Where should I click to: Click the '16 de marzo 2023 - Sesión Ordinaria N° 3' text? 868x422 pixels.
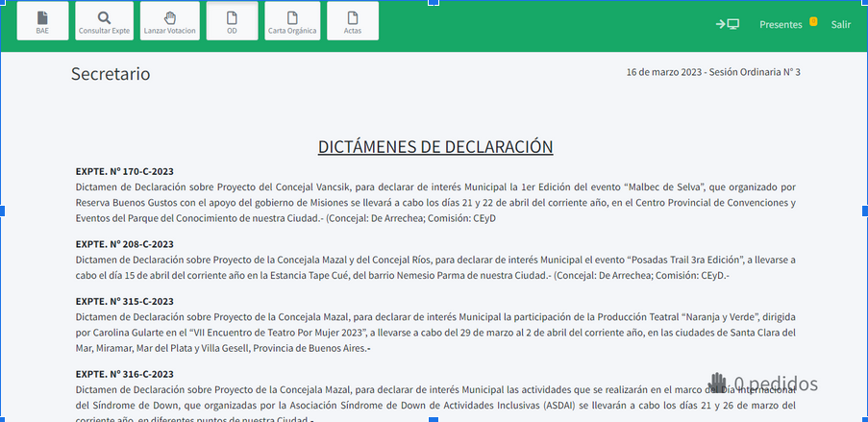tap(713, 72)
